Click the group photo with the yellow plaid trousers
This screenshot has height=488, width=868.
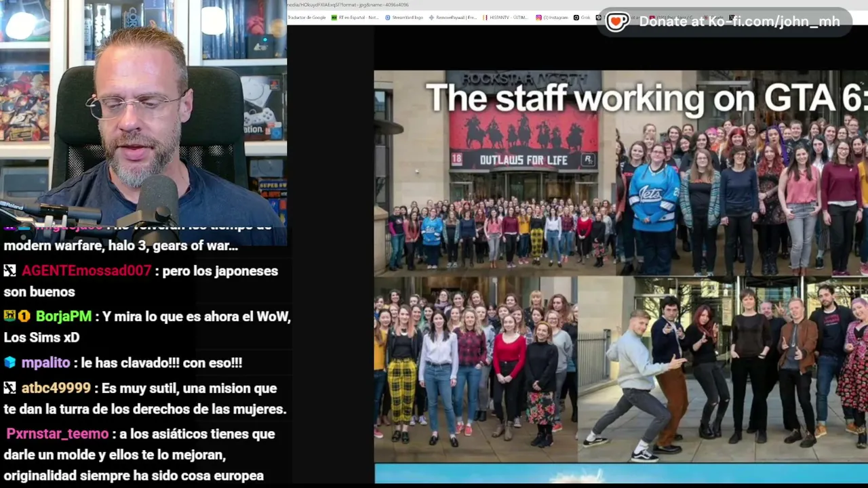475,369
